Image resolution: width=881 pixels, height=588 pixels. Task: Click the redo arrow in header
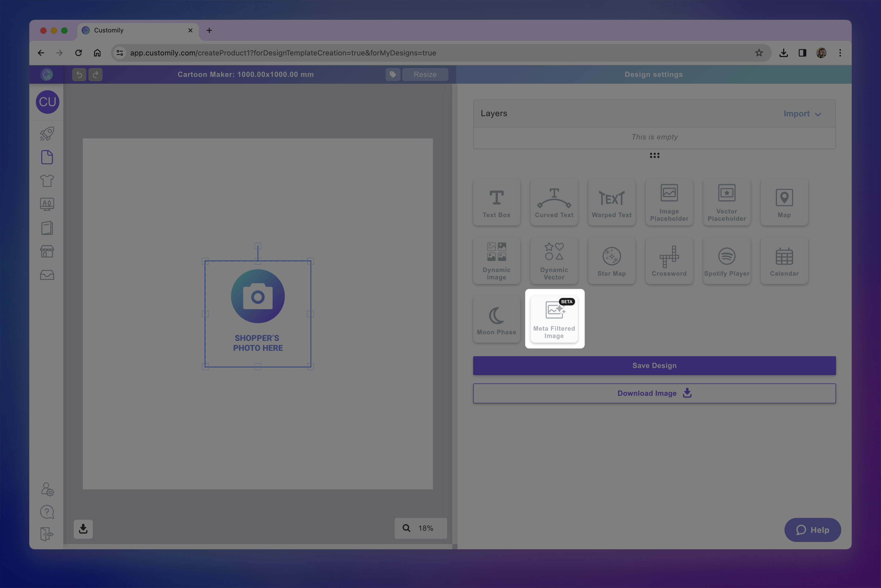(x=95, y=74)
